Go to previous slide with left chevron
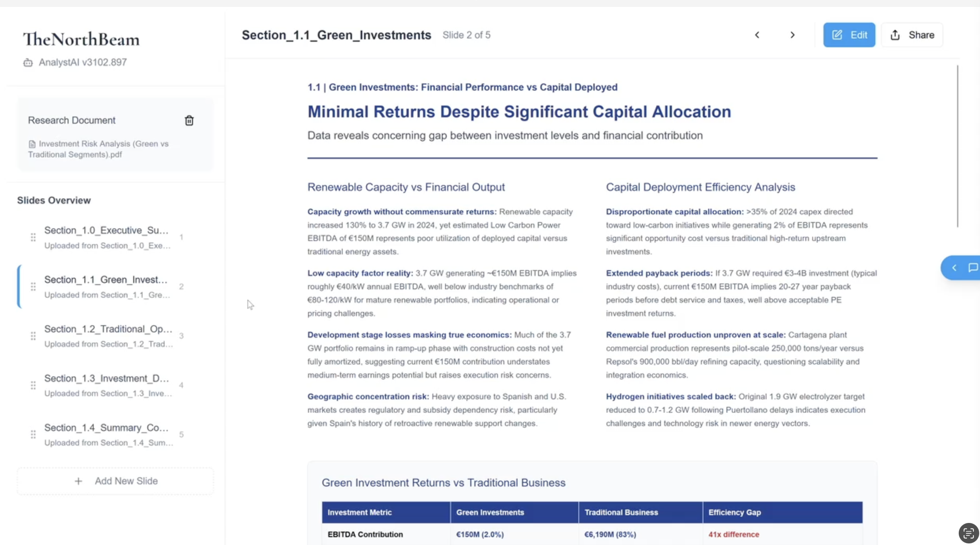980x545 pixels. (757, 35)
